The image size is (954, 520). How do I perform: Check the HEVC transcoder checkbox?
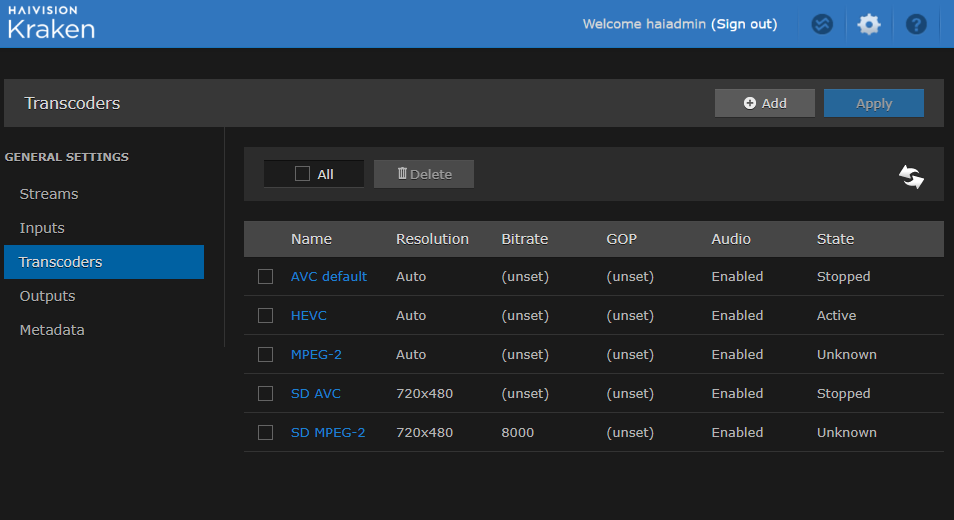pos(265,316)
